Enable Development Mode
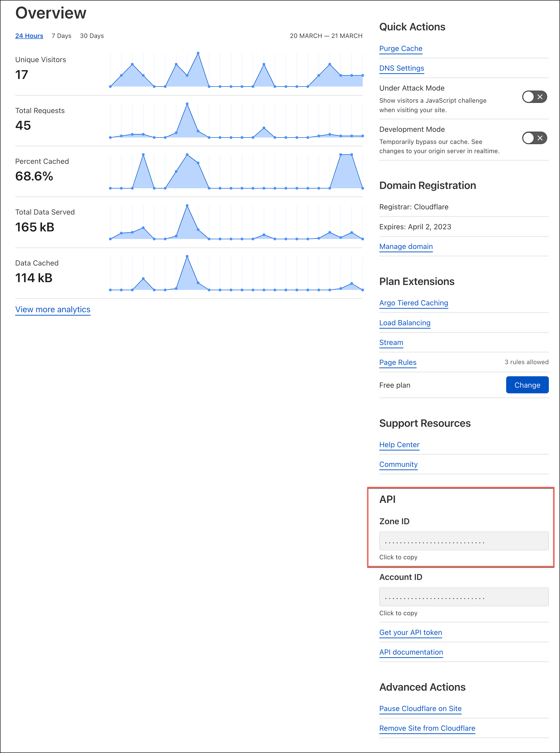This screenshot has height=753, width=560. [x=535, y=138]
